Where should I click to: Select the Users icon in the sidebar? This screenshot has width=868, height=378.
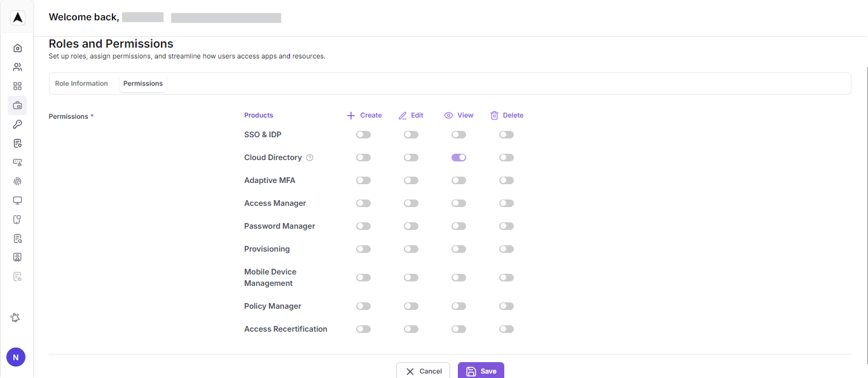pos(17,67)
